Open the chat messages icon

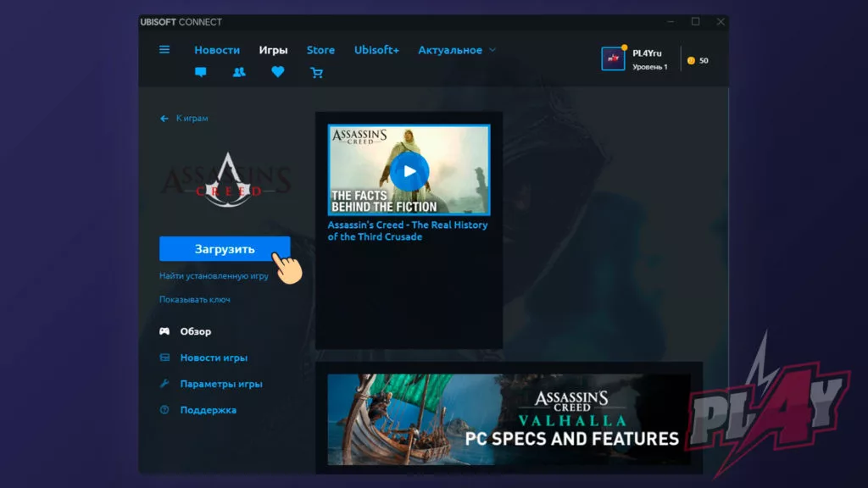point(201,73)
